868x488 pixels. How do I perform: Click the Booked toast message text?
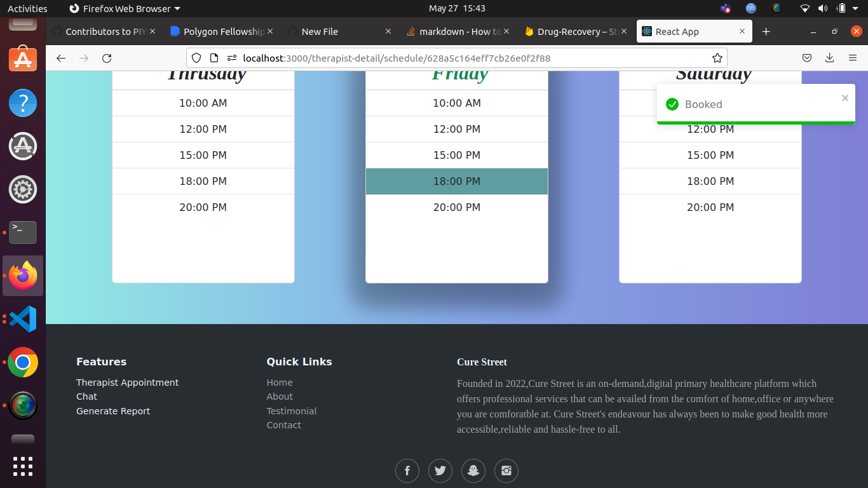tap(703, 104)
